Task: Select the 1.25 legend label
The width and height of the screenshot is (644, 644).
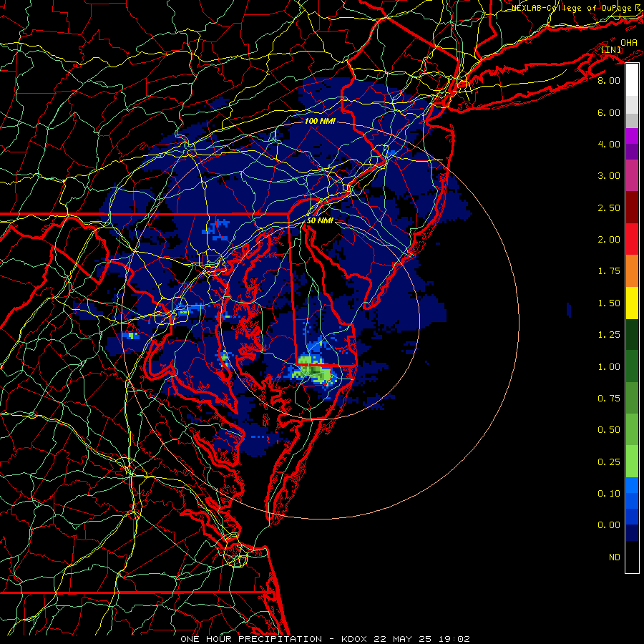Action: 609,335
